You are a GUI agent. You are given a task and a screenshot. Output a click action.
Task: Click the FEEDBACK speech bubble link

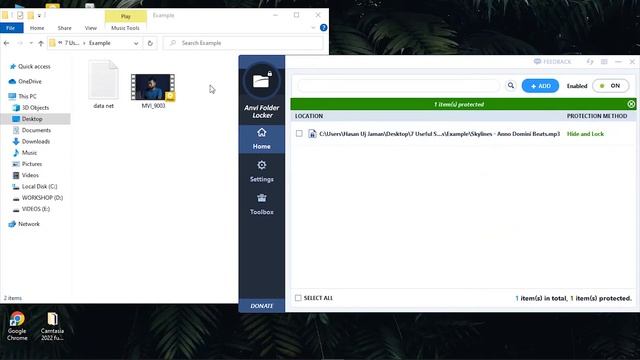pyautogui.click(x=552, y=62)
